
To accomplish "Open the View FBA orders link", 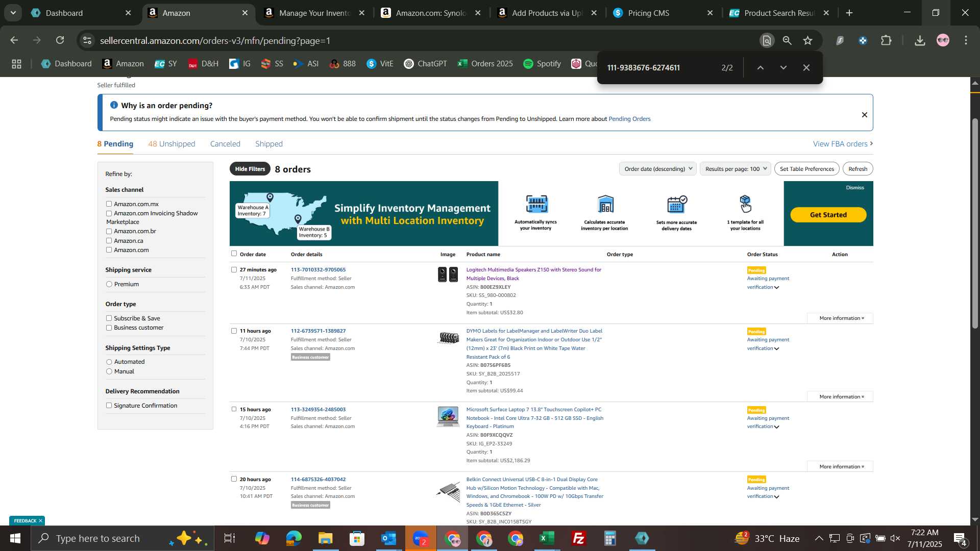I will (843, 144).
